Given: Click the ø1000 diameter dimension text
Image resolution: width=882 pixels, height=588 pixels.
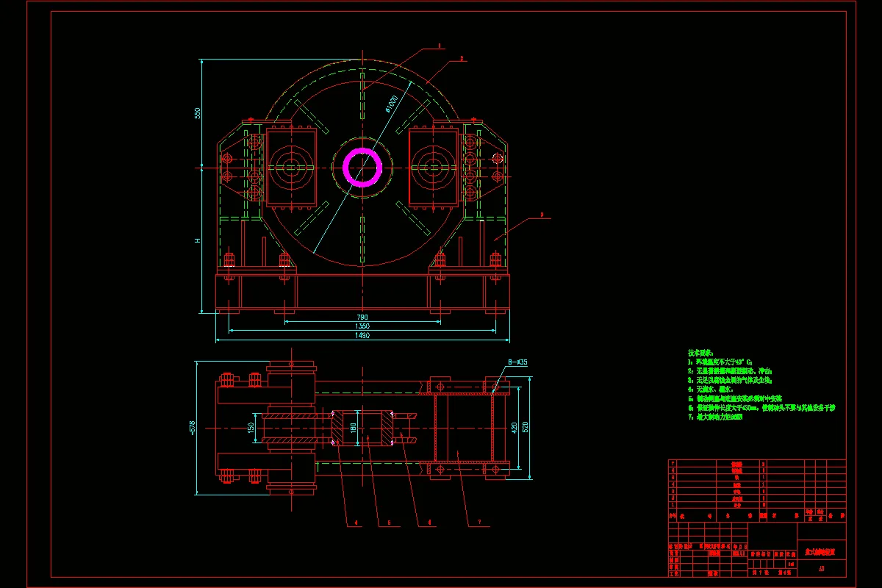Looking at the screenshot, I should pyautogui.click(x=391, y=104).
